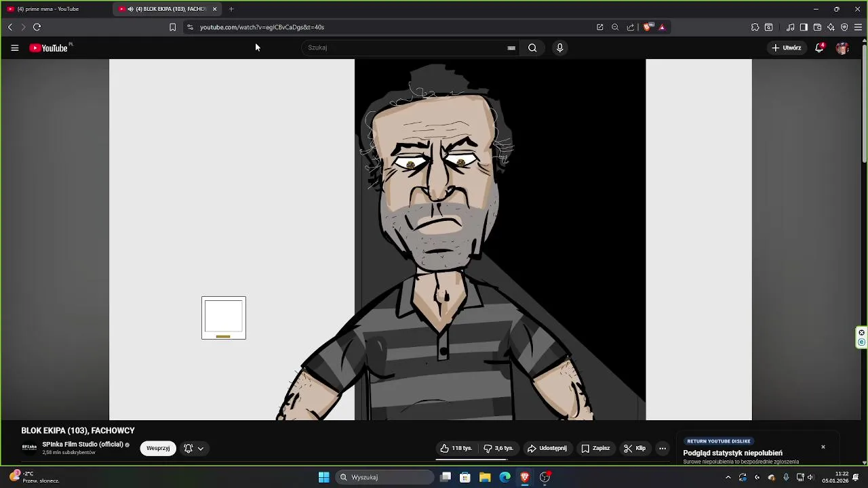The image size is (868, 488).
Task: Open Brave main hamburger menu
Action: tap(858, 27)
